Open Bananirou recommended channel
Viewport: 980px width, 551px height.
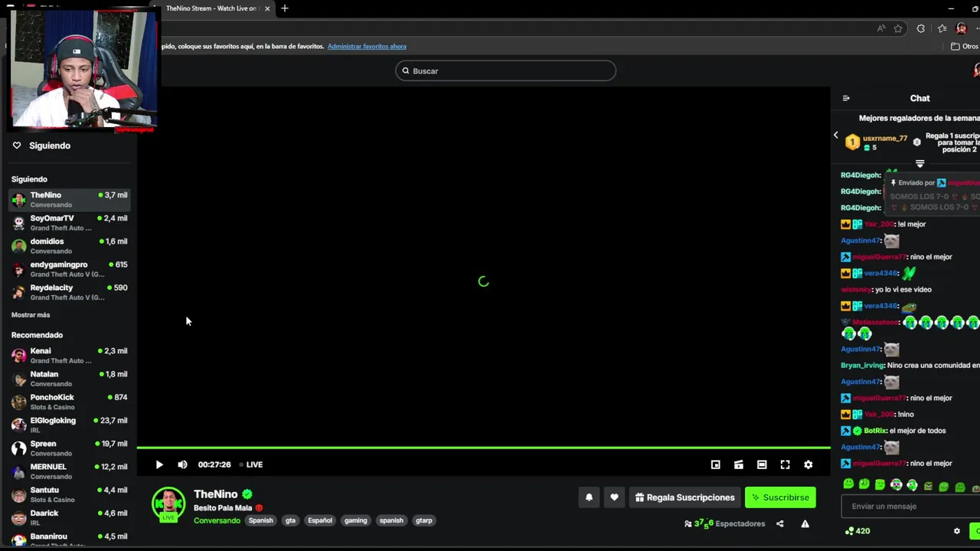click(70, 540)
